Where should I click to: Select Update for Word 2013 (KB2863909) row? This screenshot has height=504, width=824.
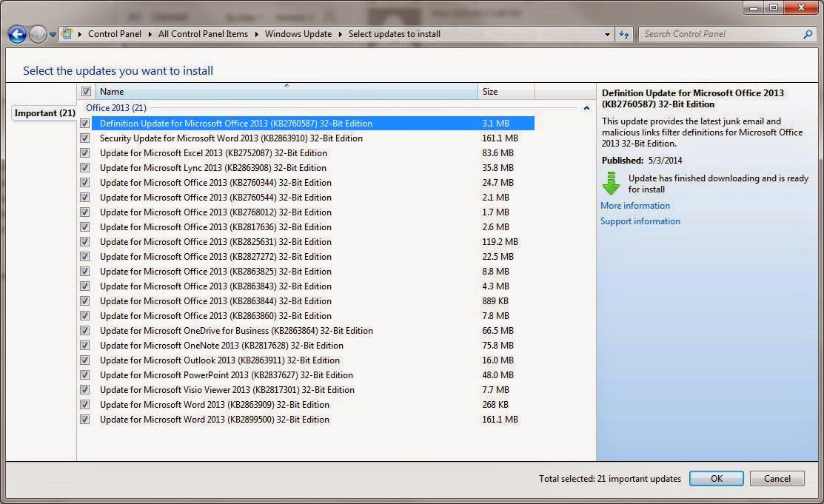pos(313,405)
